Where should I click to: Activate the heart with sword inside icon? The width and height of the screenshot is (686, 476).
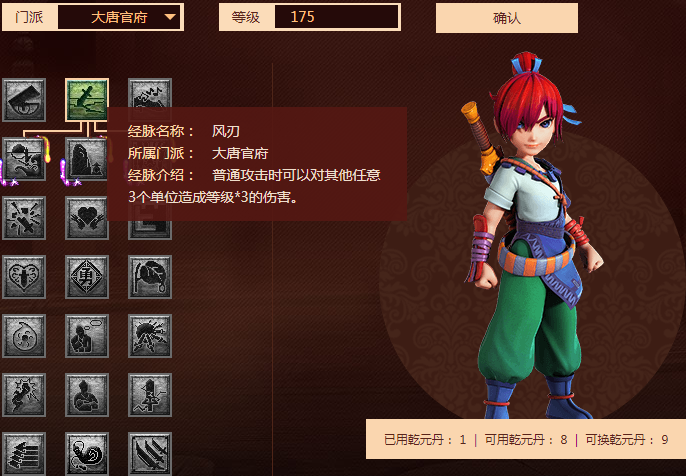click(x=24, y=277)
